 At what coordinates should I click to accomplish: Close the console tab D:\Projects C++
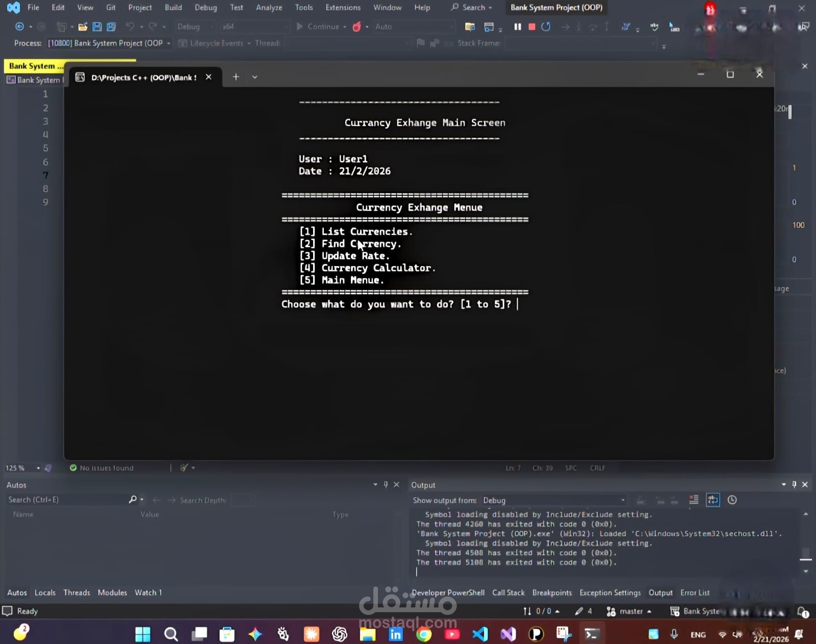click(209, 77)
